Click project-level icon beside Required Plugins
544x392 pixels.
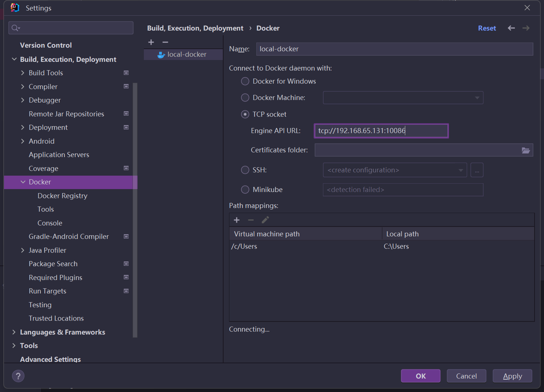(126, 277)
